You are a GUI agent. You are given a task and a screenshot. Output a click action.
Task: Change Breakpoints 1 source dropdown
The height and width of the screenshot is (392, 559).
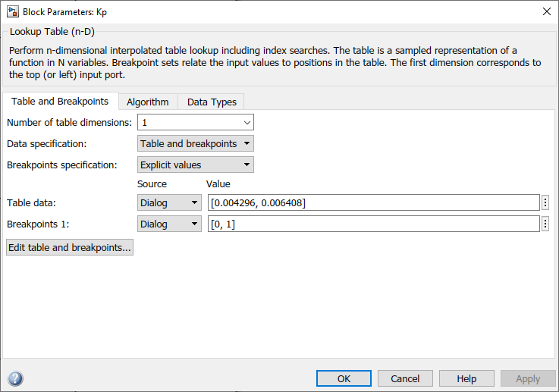point(169,224)
